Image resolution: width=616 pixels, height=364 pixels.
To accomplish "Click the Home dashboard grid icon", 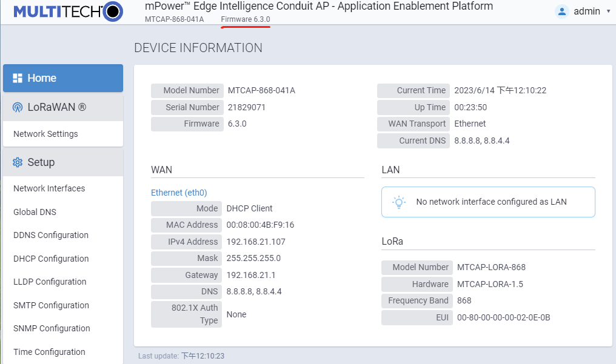I will (18, 78).
